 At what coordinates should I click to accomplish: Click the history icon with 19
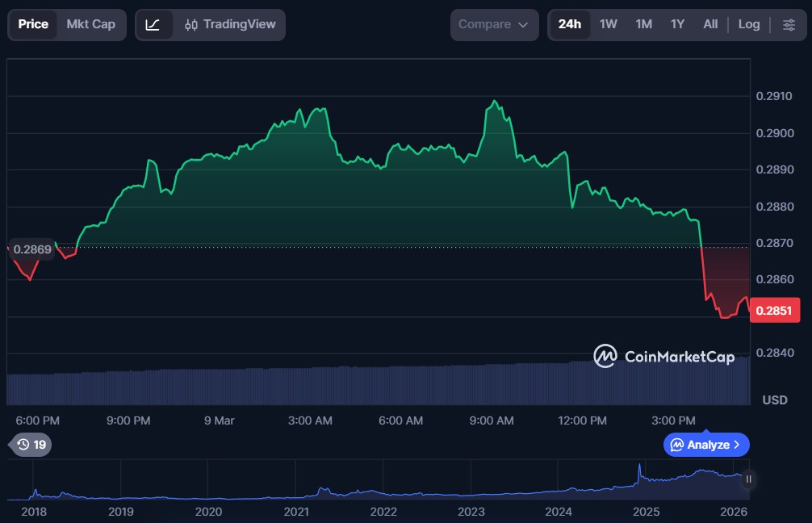coord(31,444)
